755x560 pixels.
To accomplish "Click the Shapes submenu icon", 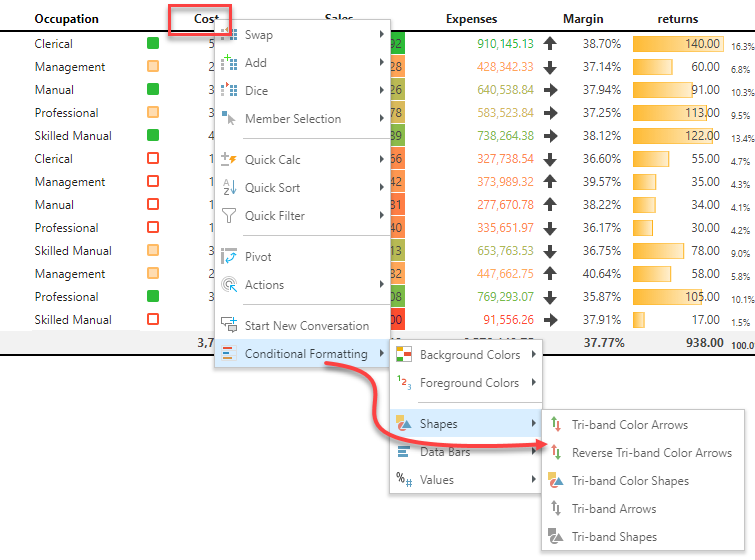I will [404, 423].
